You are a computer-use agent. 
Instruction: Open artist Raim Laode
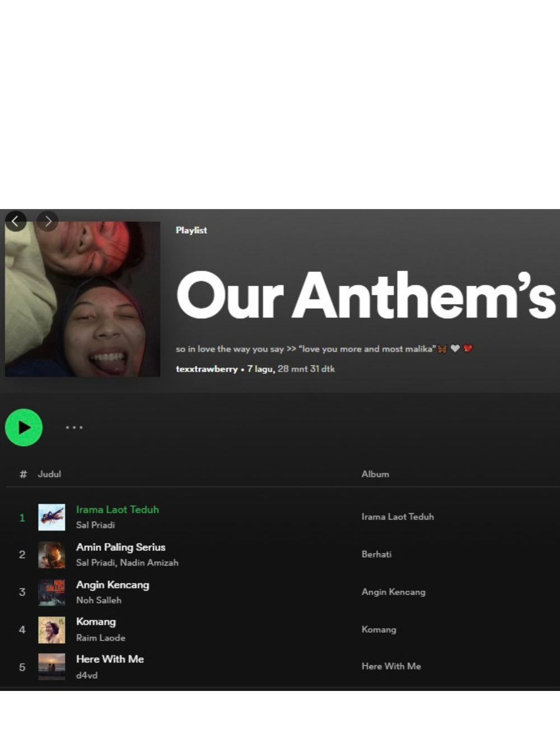click(101, 638)
